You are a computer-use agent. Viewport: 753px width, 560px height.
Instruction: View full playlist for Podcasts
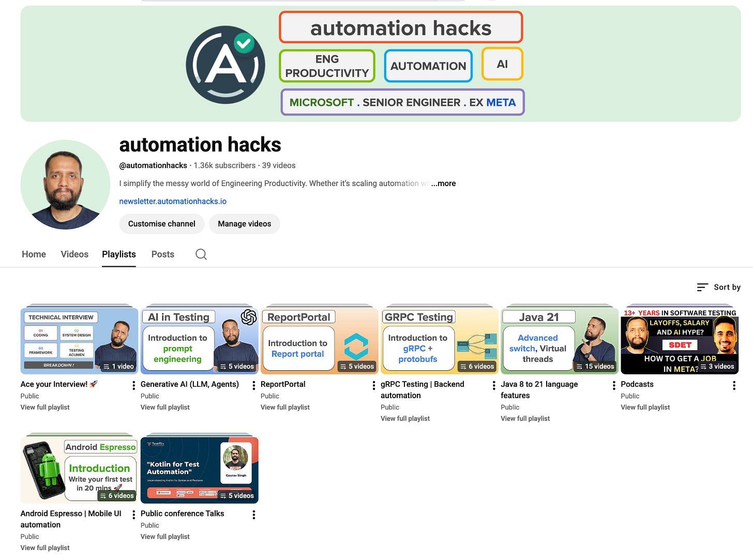645,407
